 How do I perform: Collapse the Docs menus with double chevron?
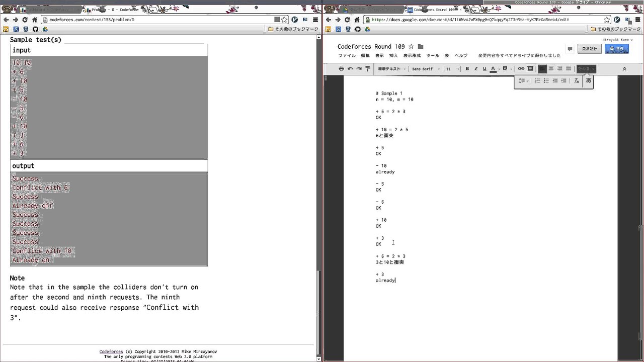[624, 69]
